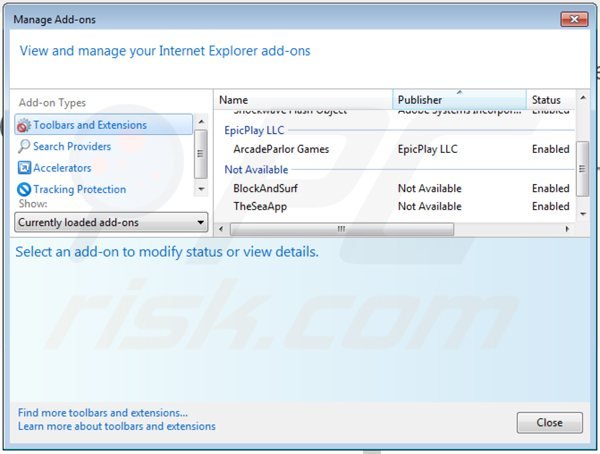Click horizontal scrollbar left arrow
Screen dimensions: 600x454
[221, 229]
